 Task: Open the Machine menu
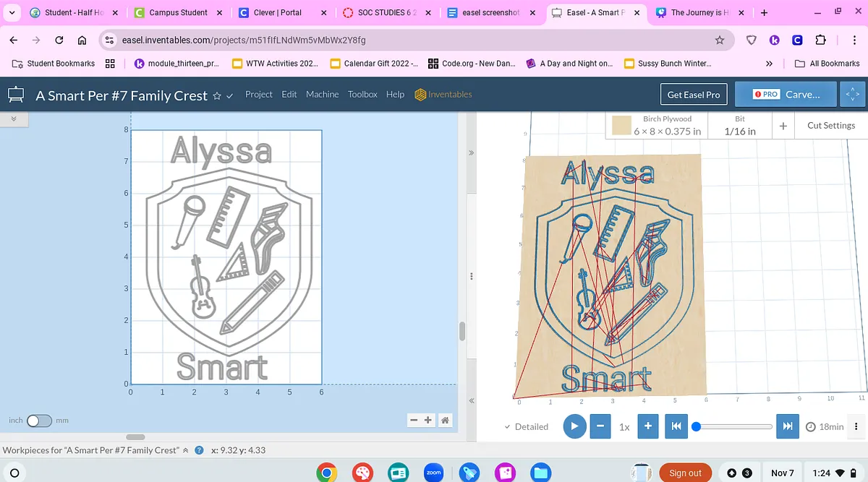(x=322, y=94)
